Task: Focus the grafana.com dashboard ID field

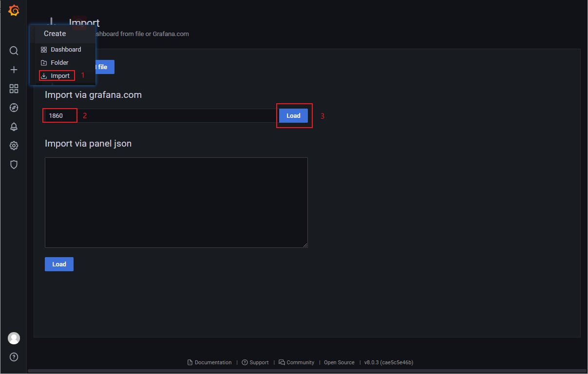Action: [x=161, y=116]
